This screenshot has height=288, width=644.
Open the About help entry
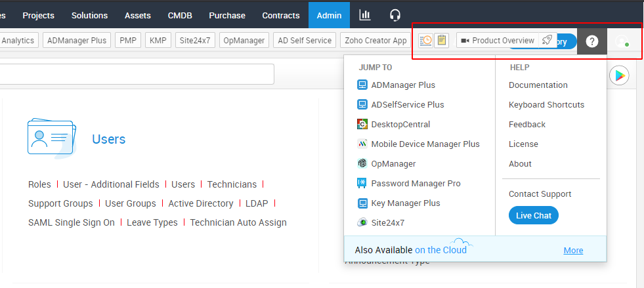click(520, 164)
